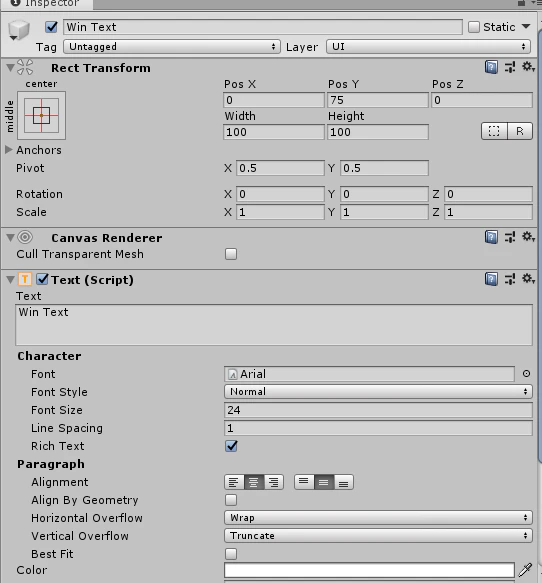Enable Align By Geometry checkbox
542x583 pixels.
tap(231, 500)
